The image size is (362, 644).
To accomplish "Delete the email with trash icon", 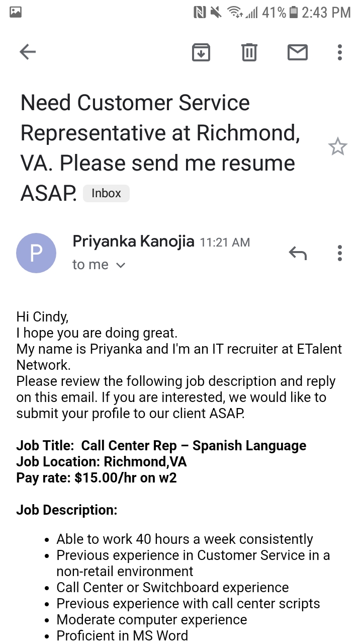I will click(x=249, y=52).
